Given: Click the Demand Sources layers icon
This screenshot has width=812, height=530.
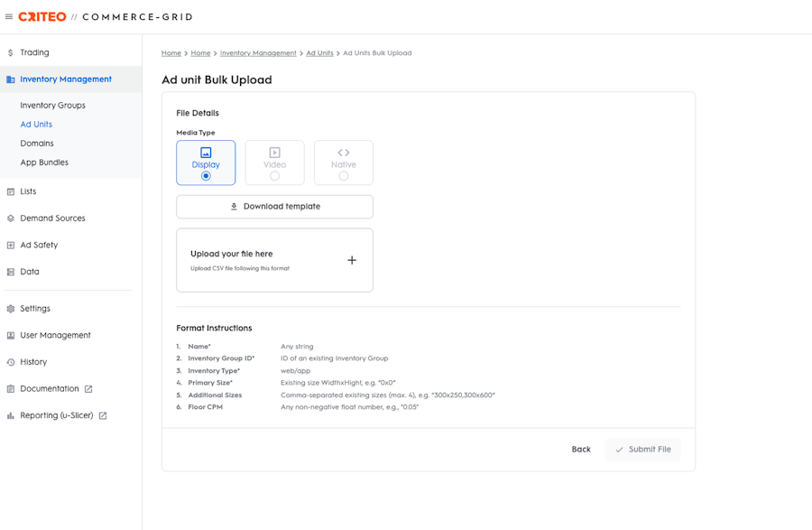Looking at the screenshot, I should pos(11,219).
